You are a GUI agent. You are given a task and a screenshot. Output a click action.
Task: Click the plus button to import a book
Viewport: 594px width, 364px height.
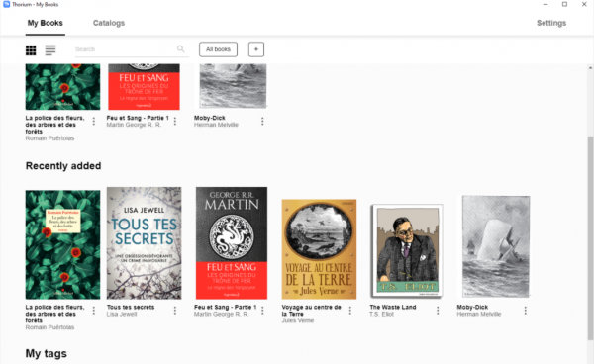(256, 49)
